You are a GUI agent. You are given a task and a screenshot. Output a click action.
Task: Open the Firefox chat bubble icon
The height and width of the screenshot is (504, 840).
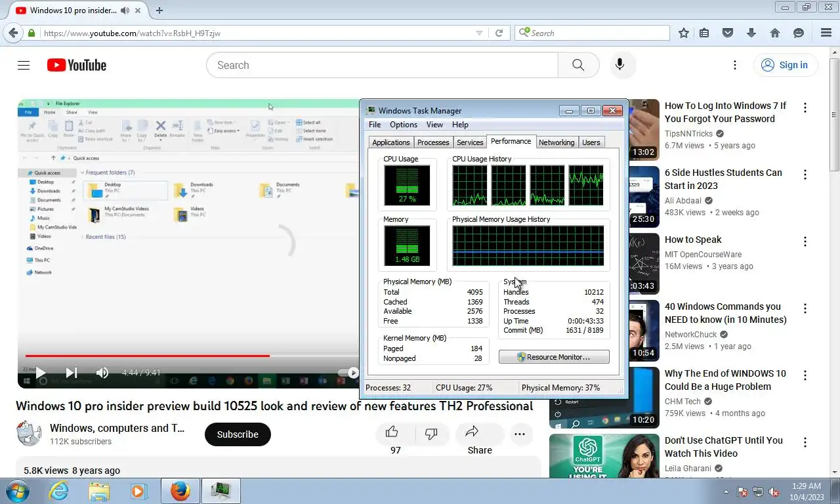[799, 33]
